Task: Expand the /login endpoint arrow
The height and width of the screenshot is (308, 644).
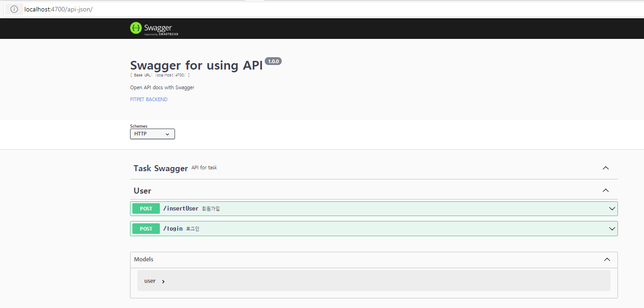Action: pos(612,228)
